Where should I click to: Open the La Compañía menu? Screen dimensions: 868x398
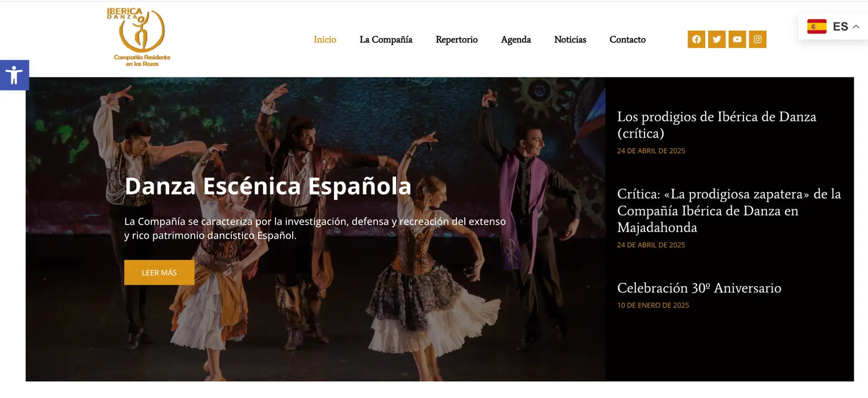386,40
